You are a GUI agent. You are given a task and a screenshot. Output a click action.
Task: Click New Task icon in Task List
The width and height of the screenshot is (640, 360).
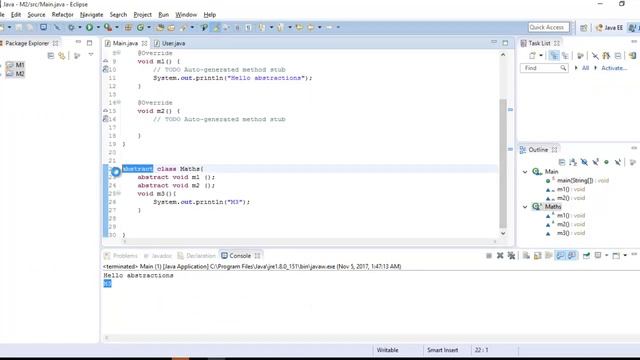pyautogui.click(x=532, y=56)
